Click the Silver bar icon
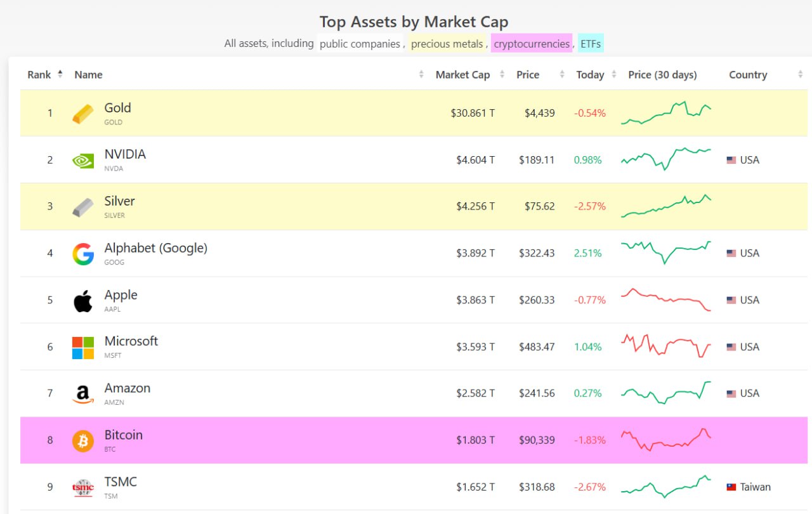 coord(83,207)
